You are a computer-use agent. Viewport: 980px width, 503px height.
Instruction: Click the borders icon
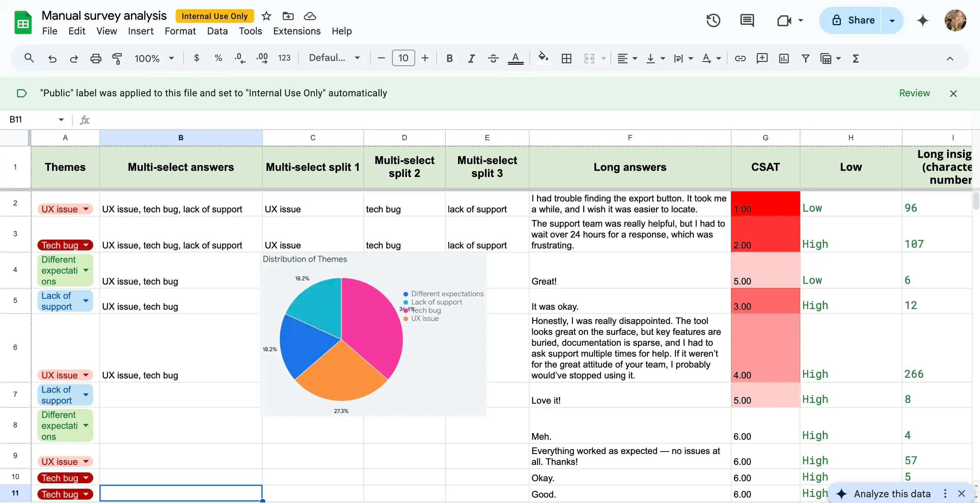point(567,58)
